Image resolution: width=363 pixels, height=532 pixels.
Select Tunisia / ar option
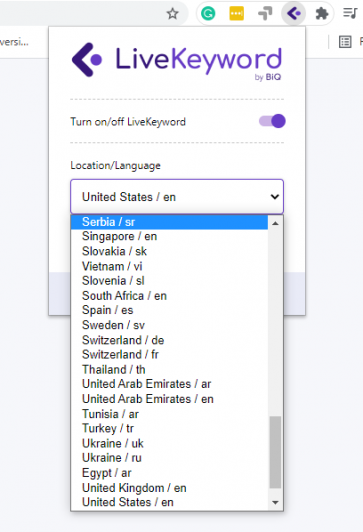169,414
